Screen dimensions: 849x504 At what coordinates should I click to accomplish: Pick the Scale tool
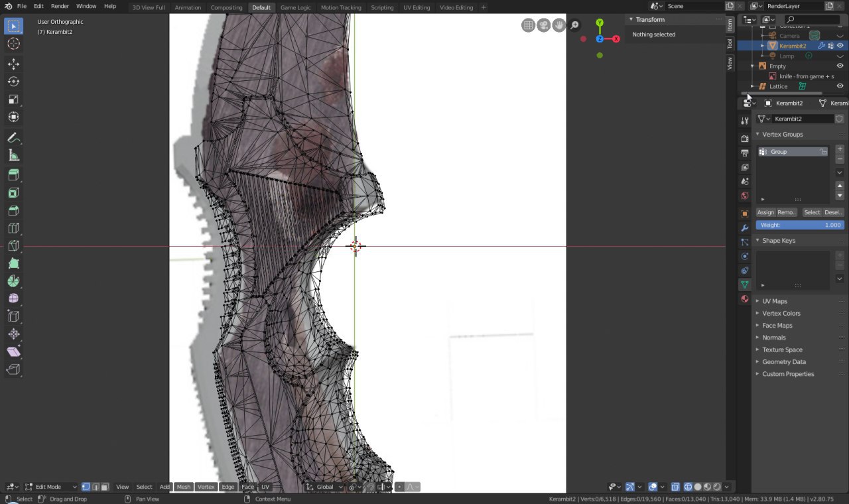pos(13,99)
